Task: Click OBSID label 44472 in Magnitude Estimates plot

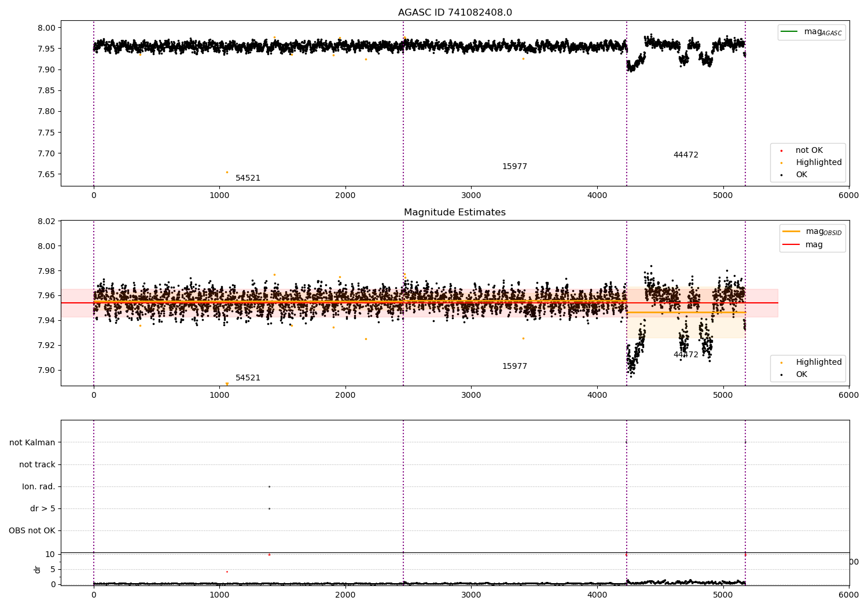Action: click(x=686, y=355)
